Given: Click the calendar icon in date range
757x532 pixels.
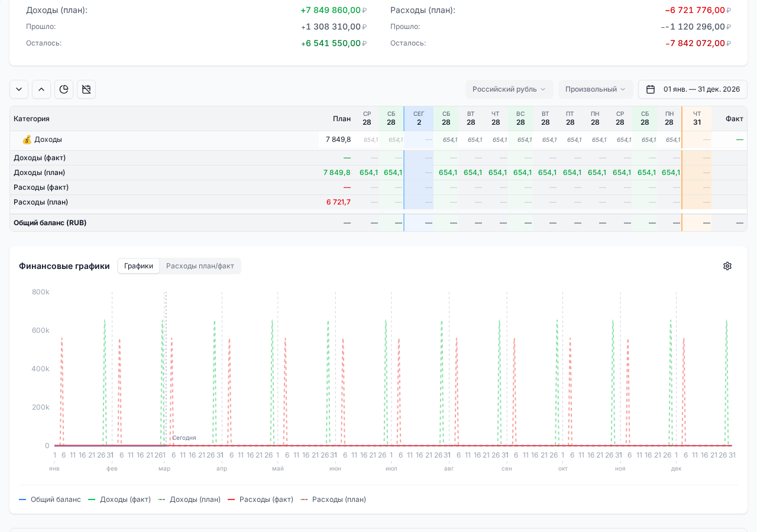Looking at the screenshot, I should pos(651,89).
